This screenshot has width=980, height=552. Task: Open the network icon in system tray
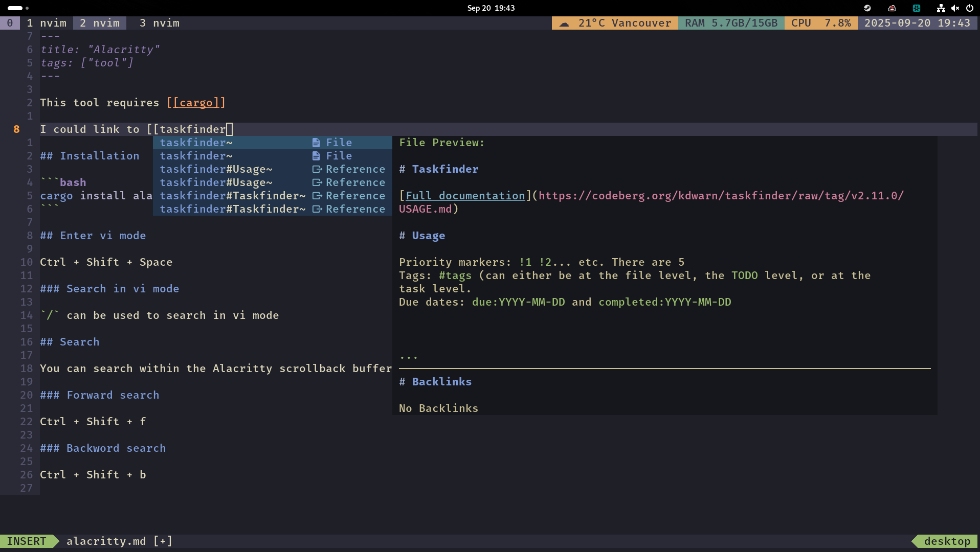click(x=941, y=8)
